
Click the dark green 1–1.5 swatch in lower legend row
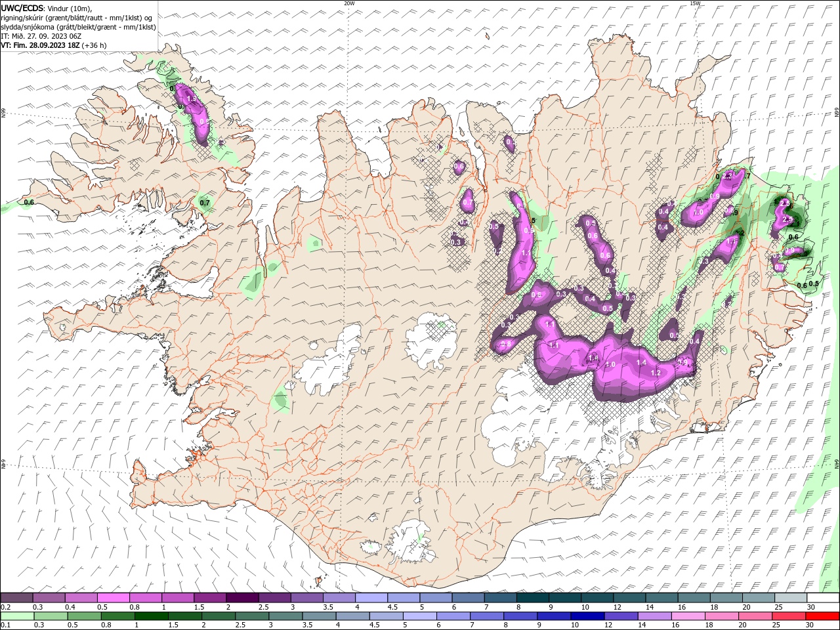[152, 616]
